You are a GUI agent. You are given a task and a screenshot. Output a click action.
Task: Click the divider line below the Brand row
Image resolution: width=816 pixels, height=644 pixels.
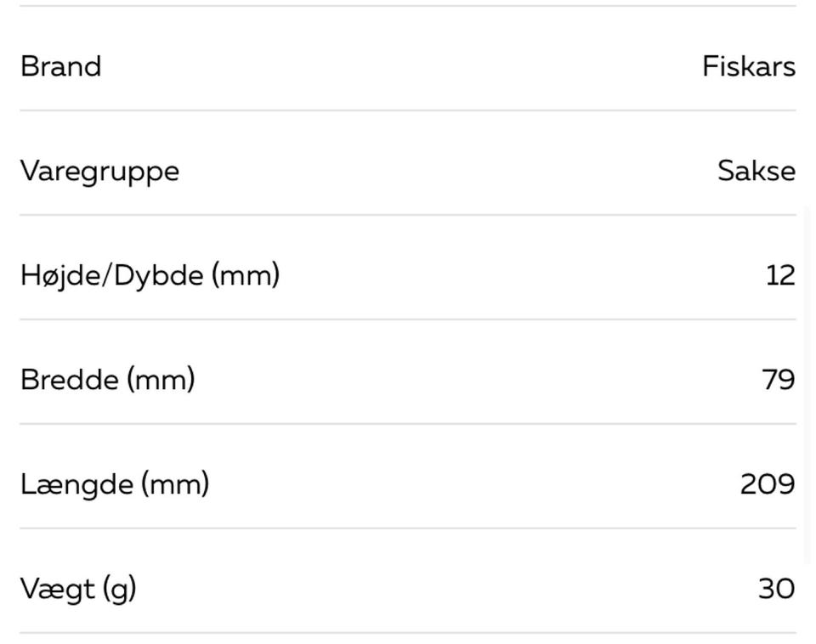[x=408, y=110]
